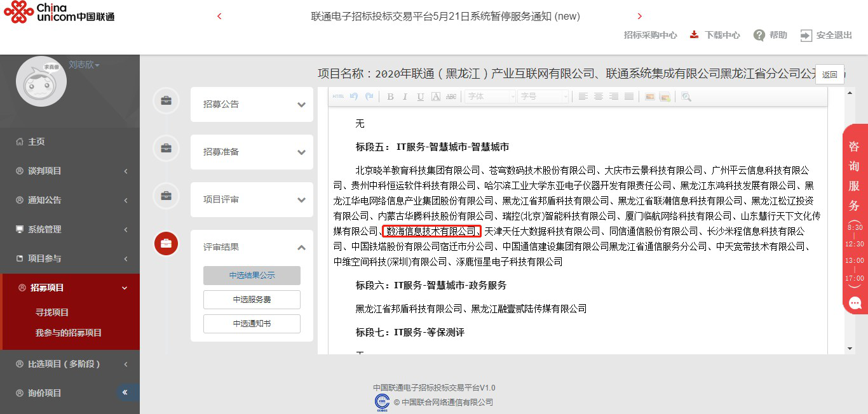Screen dimensions: 868x414
Task: Click briefcase step icon beside 招募公告
Action: tap(166, 100)
